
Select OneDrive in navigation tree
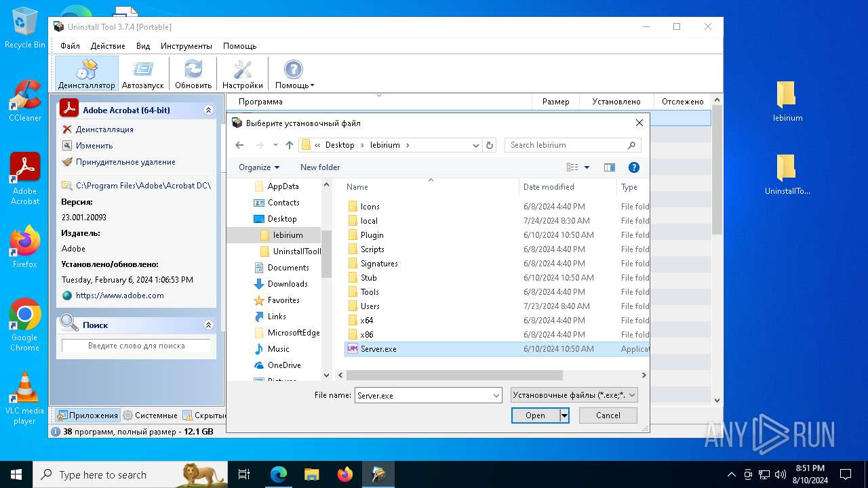(284, 365)
